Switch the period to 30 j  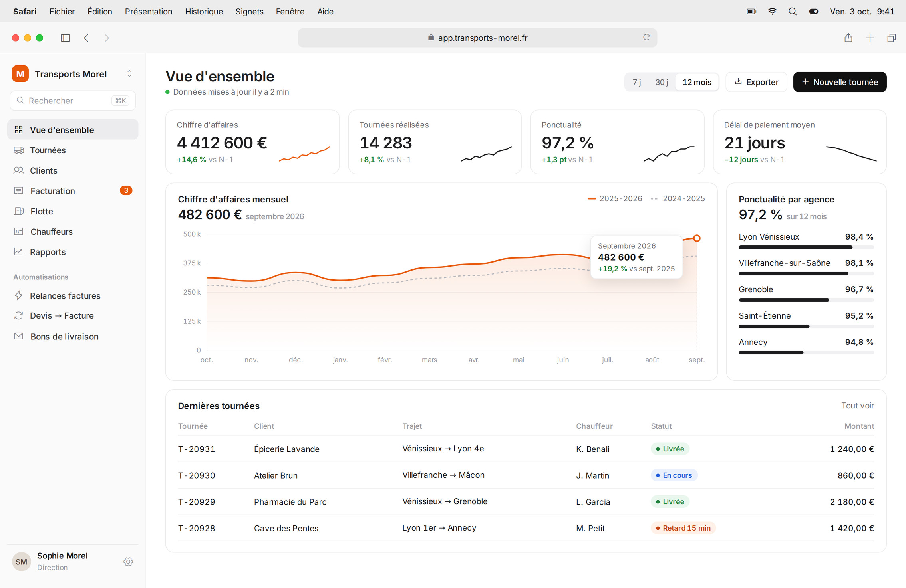tap(662, 82)
